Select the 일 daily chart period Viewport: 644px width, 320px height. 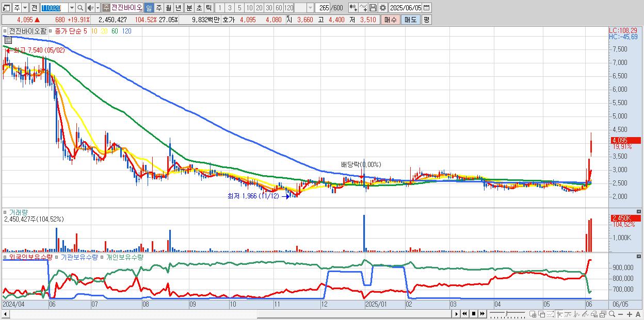point(149,8)
